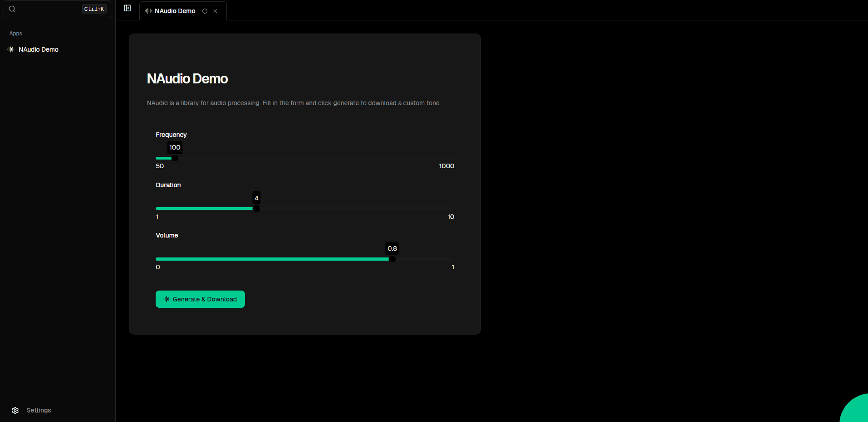Click the waveform icon on the Generate button

click(167, 299)
